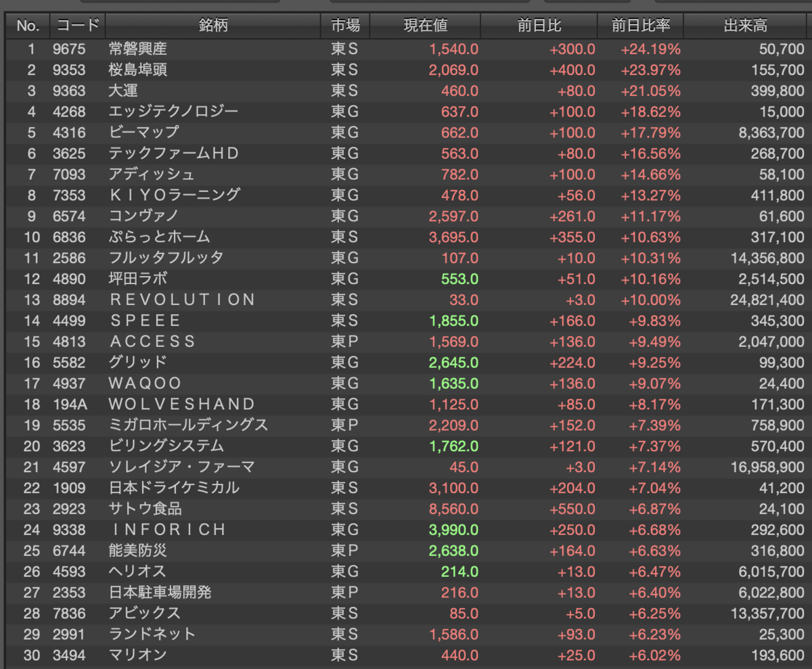Click 坪田ラボ stock name

coord(137,279)
